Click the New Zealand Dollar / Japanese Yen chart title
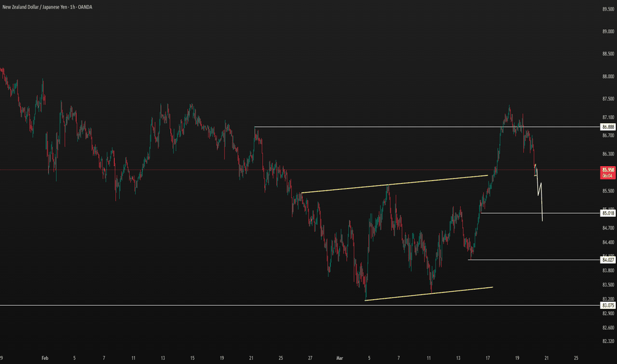This screenshot has width=617, height=364. [x=47, y=7]
